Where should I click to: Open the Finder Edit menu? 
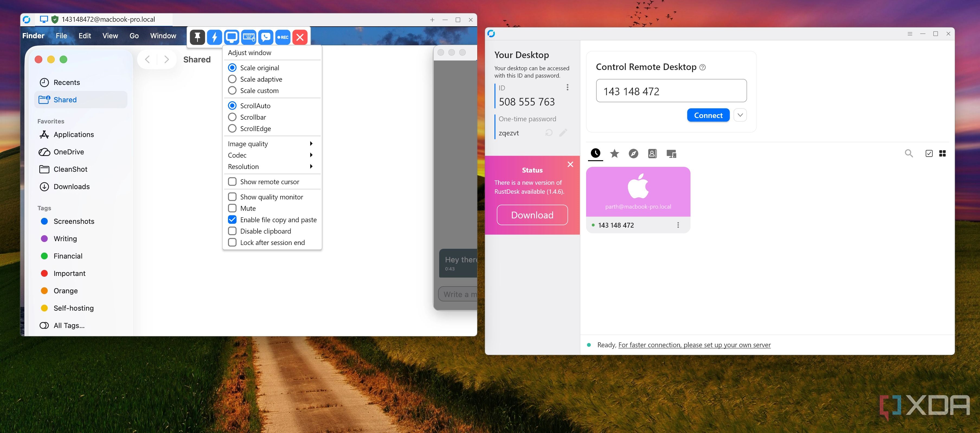tap(85, 36)
